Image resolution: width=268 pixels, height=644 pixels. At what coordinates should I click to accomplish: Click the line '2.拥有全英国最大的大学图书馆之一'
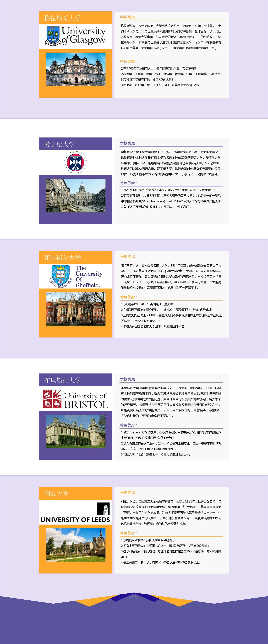click(165, 546)
